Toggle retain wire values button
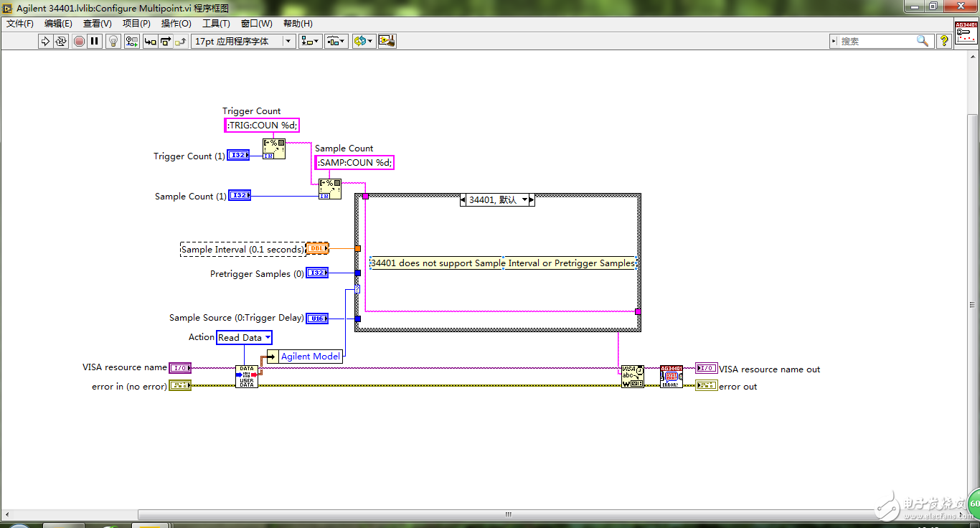Image resolution: width=980 pixels, height=528 pixels. pyautogui.click(x=131, y=42)
